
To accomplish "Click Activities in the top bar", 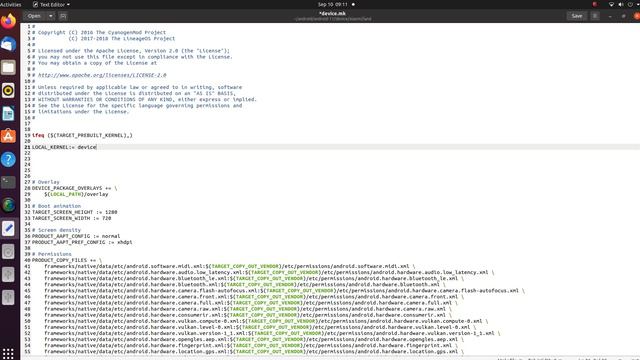I will coord(11,4).
